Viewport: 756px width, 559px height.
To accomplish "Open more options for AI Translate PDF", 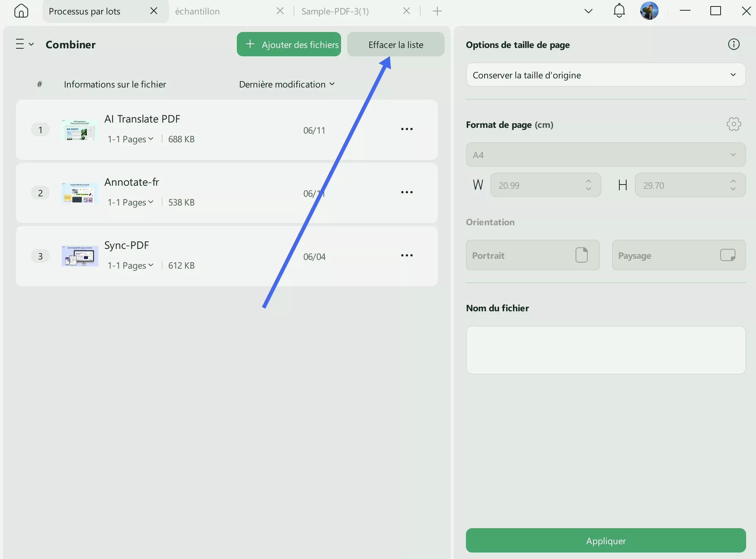I will click(x=407, y=129).
